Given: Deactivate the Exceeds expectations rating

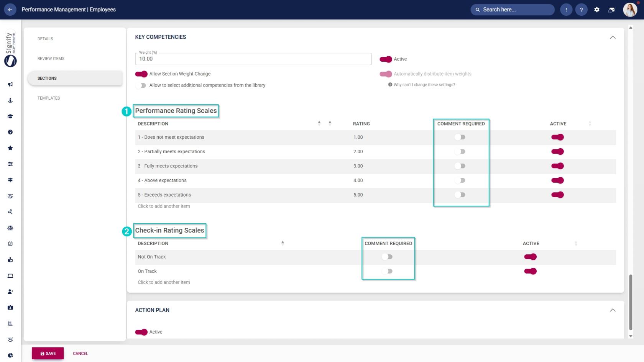Looking at the screenshot, I should click(x=557, y=195).
